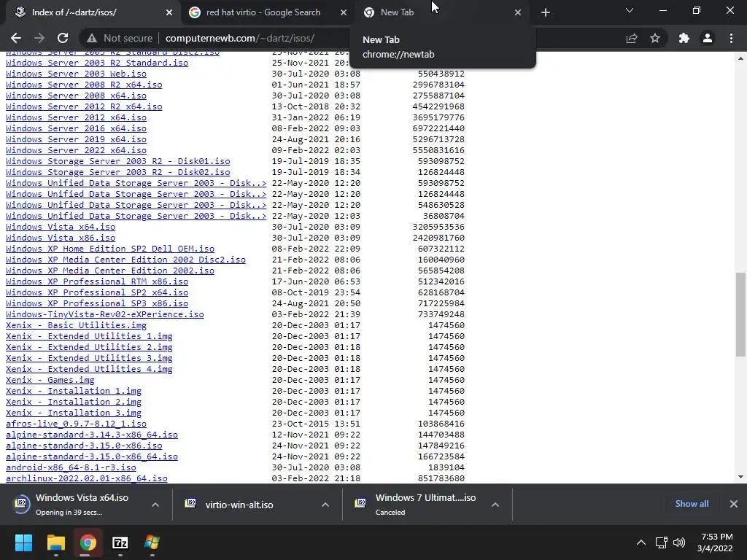This screenshot has width=747, height=560.
Task: Click the Not secure warning icon
Action: [x=92, y=38]
